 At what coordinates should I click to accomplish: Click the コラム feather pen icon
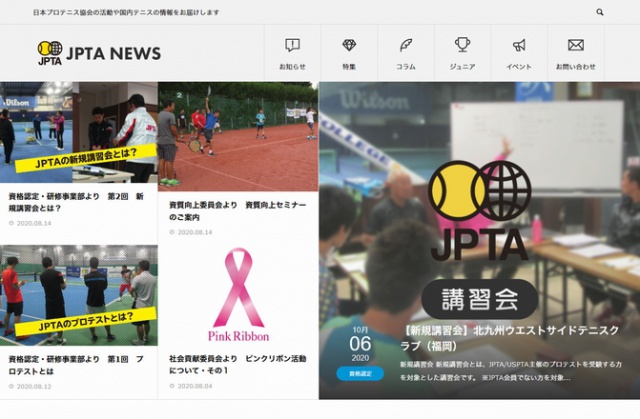[406, 45]
